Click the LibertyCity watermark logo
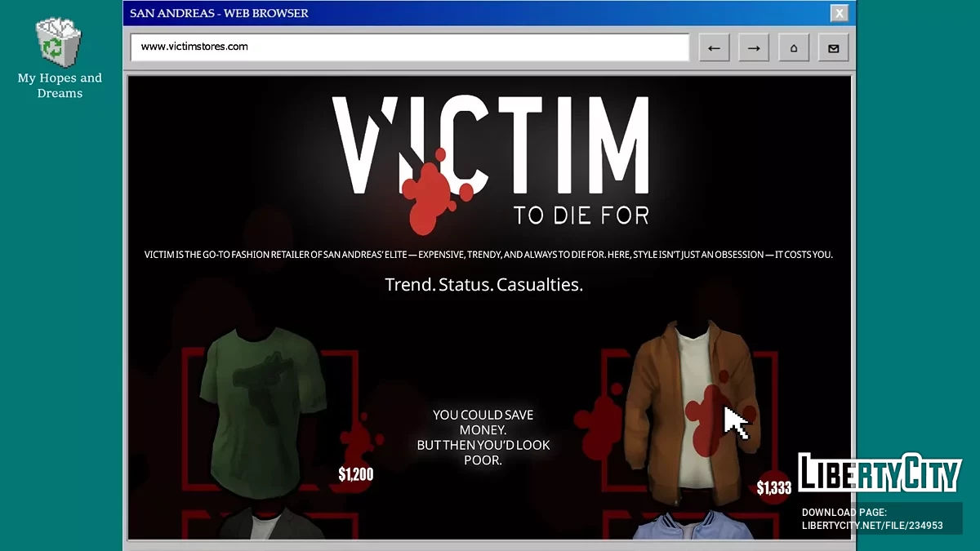980x551 pixels. pyautogui.click(x=879, y=473)
